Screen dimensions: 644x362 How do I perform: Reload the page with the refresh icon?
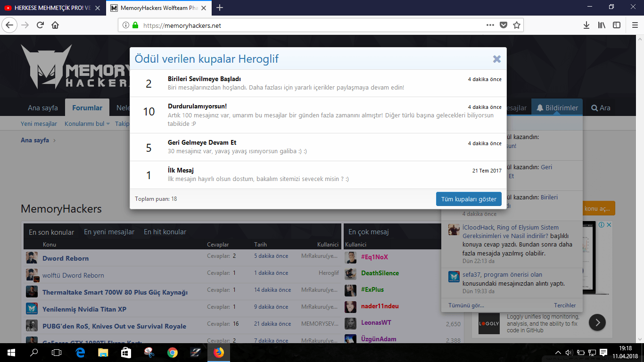point(40,25)
